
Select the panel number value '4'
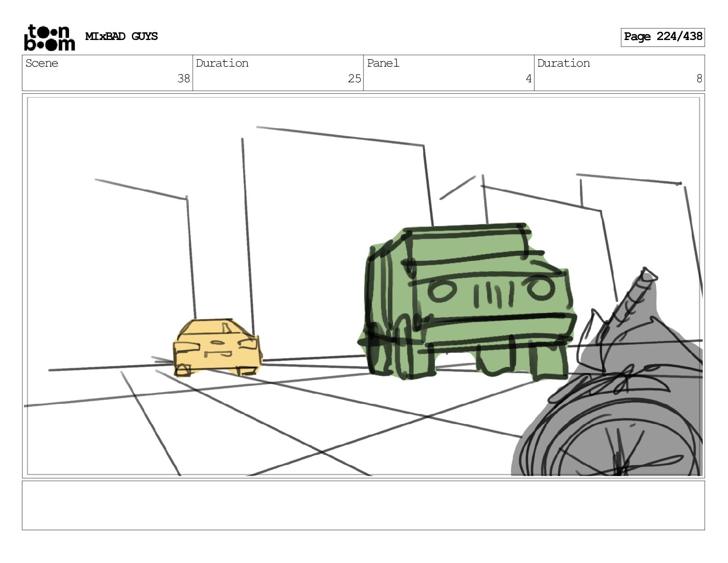pos(529,79)
